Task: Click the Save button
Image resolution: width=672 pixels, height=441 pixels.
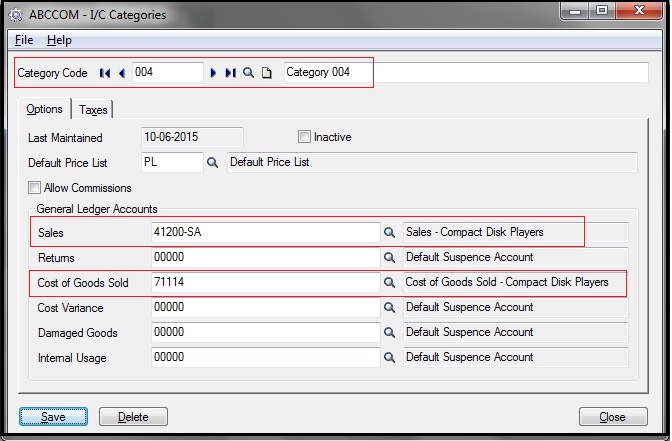Action: (x=53, y=417)
